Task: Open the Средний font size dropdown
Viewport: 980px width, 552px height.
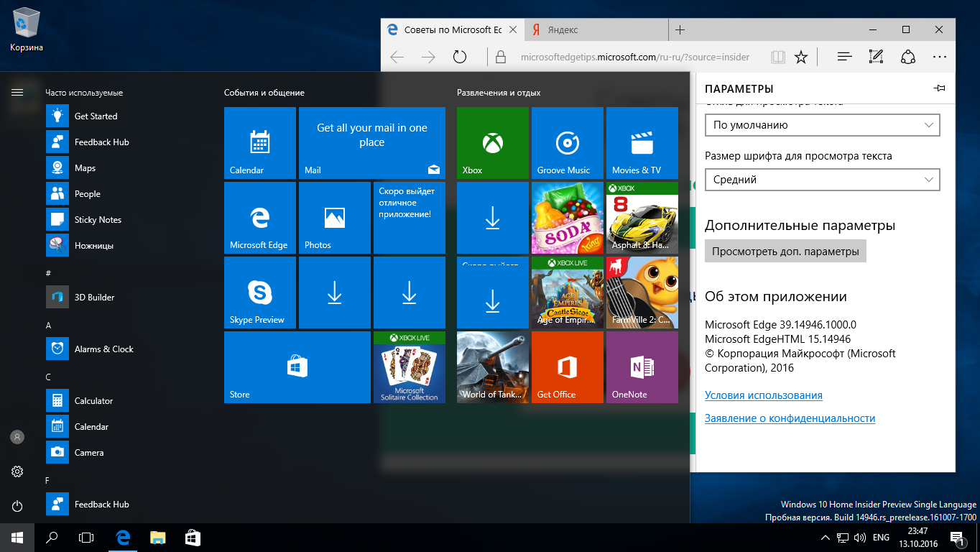Action: point(822,180)
